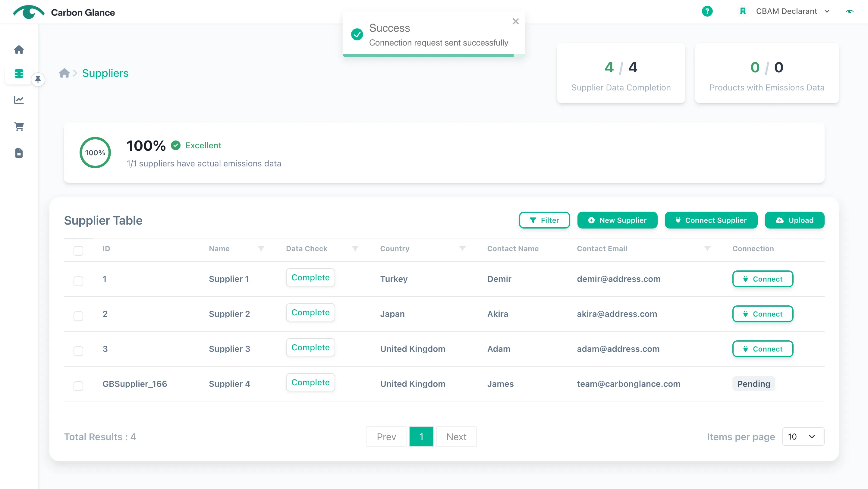This screenshot has height=489, width=868.
Task: Click the New Supplier button
Action: [x=617, y=220]
